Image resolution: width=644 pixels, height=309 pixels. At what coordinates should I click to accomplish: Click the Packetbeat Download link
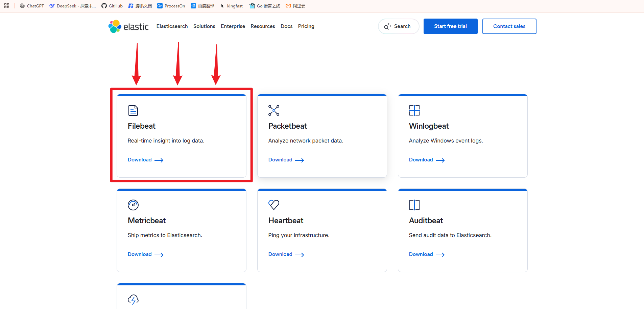coord(286,160)
